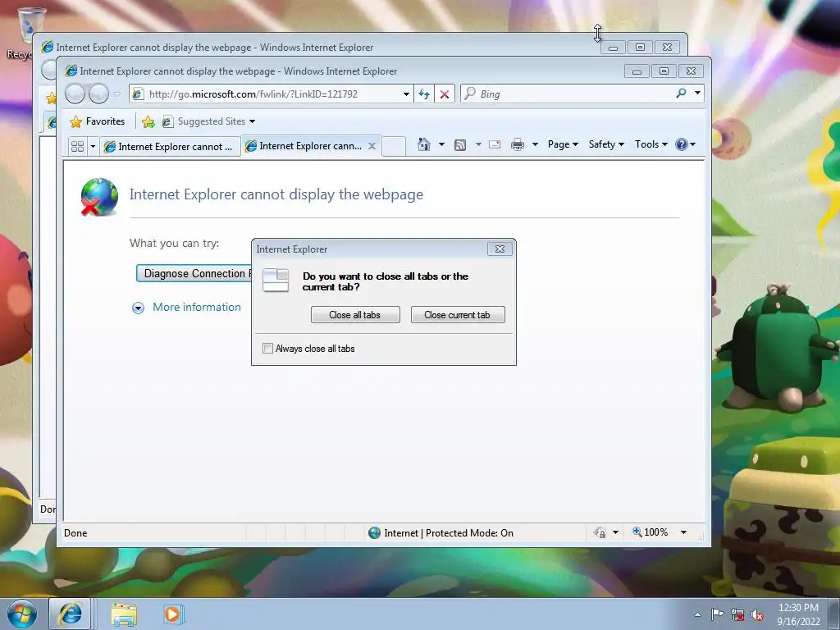Open the Favorites star button

tap(98, 121)
